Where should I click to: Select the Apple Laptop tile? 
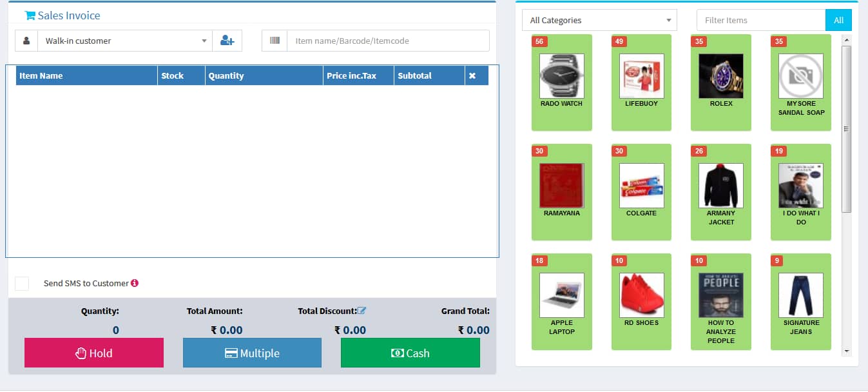[x=562, y=302]
